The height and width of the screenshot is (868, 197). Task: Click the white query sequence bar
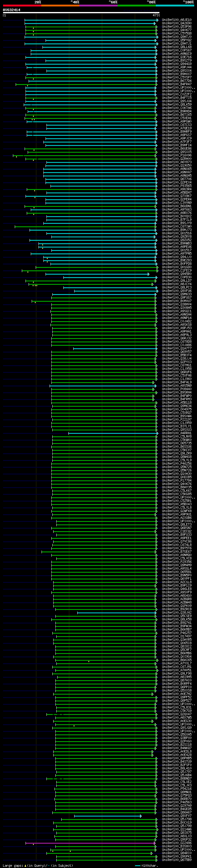point(81,13)
